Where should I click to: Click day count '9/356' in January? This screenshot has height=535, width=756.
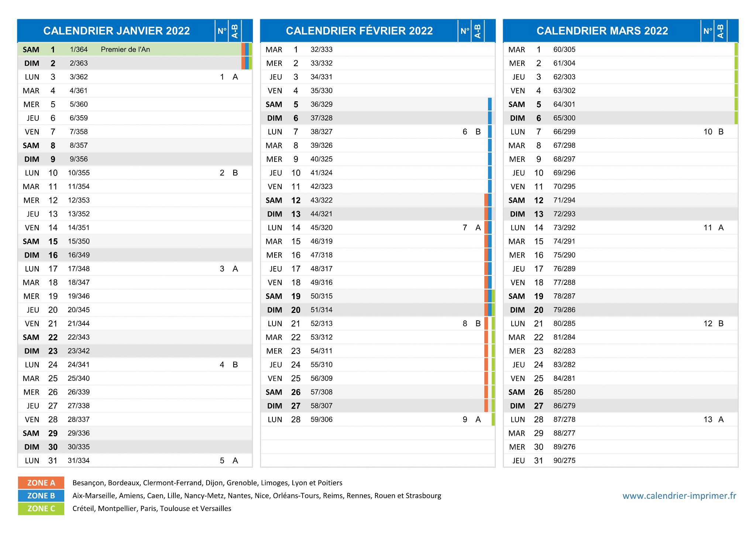(x=79, y=159)
